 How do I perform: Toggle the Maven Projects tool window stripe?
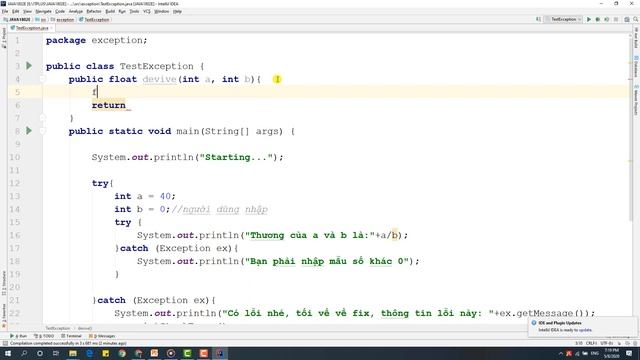[636, 100]
